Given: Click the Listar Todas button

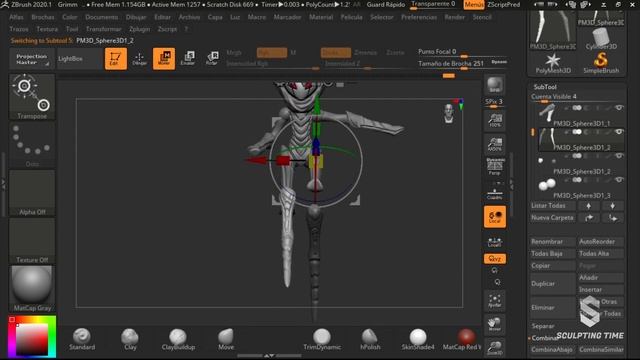Looking at the screenshot, I should (x=552, y=206).
